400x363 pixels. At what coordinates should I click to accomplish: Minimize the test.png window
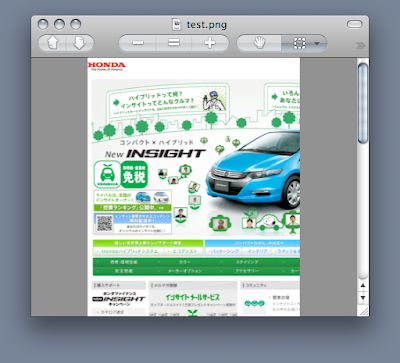click(x=59, y=24)
